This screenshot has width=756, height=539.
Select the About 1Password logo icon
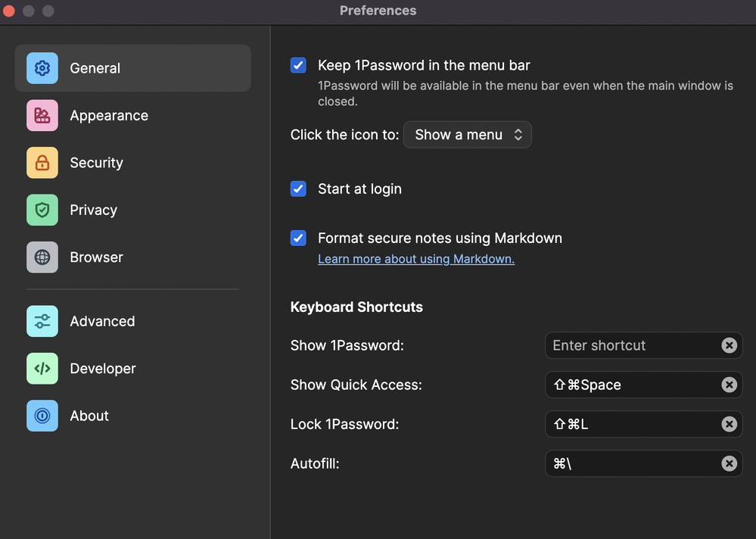[42, 416]
